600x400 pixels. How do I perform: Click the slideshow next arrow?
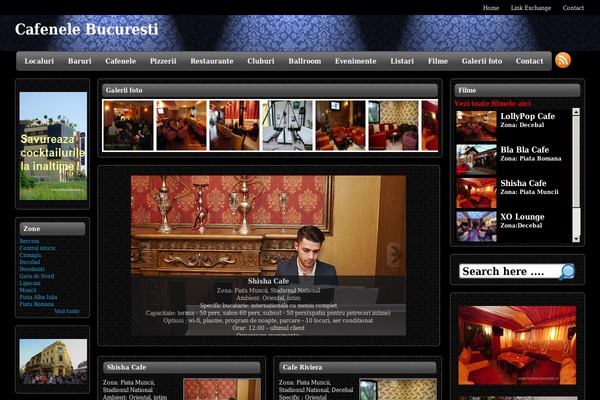coord(395,254)
